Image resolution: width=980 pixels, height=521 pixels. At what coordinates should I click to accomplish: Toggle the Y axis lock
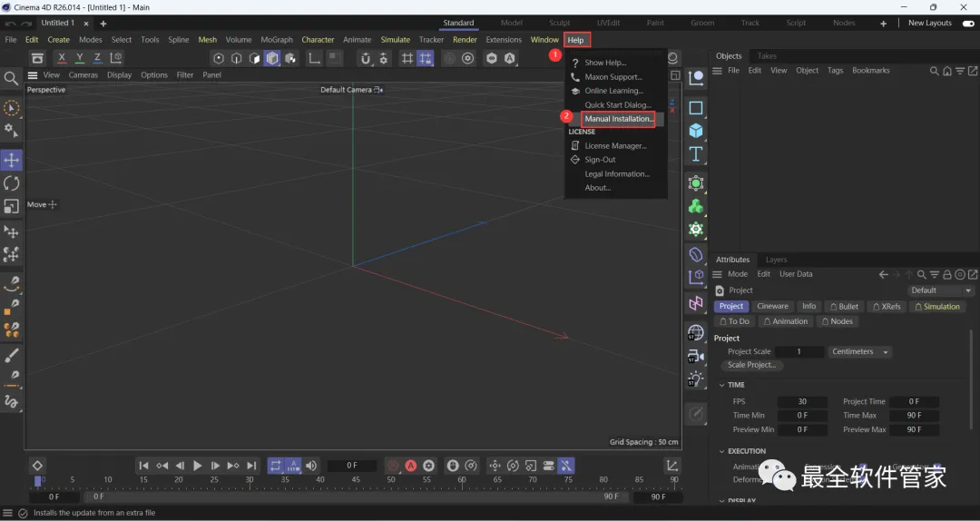79,58
